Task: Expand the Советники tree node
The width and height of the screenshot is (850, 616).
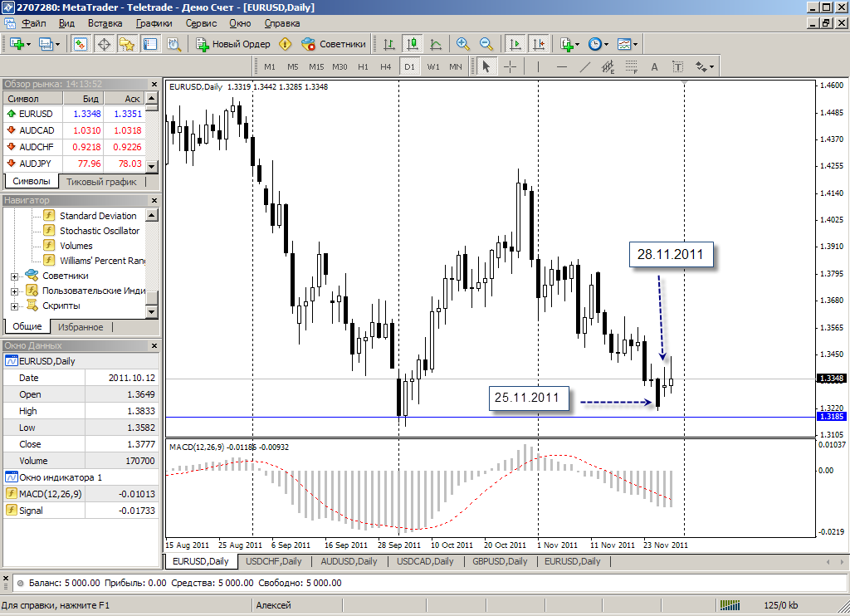Action: pos(14,276)
